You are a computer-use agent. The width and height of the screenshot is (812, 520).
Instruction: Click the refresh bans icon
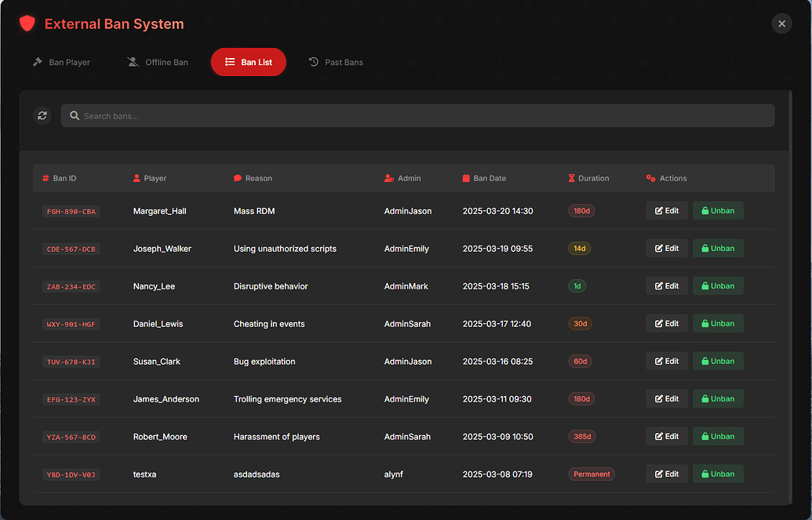(42, 115)
